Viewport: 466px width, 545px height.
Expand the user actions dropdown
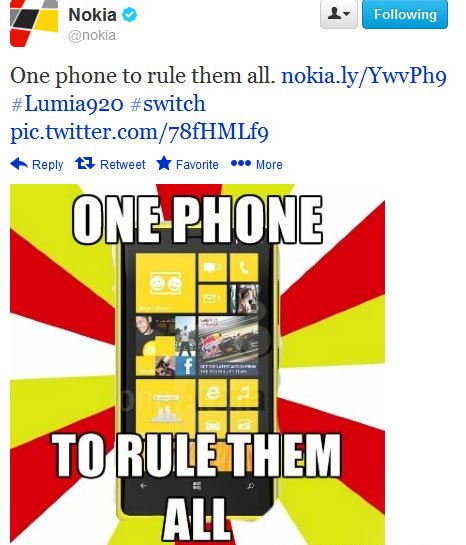[338, 15]
